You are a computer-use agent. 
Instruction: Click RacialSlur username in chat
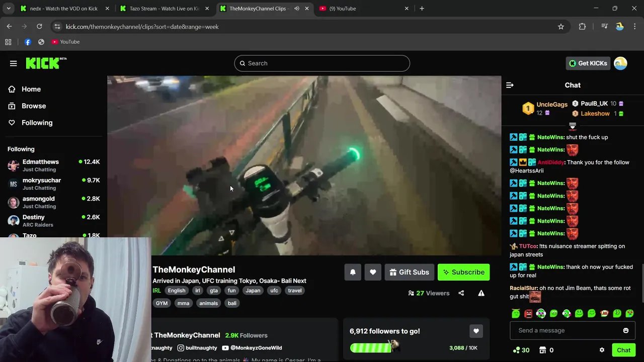(x=524, y=288)
